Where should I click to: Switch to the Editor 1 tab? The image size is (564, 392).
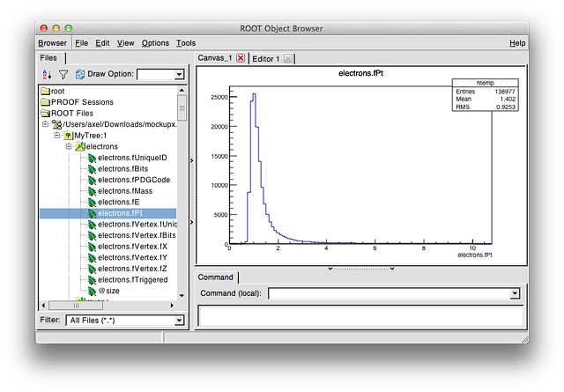[266, 59]
